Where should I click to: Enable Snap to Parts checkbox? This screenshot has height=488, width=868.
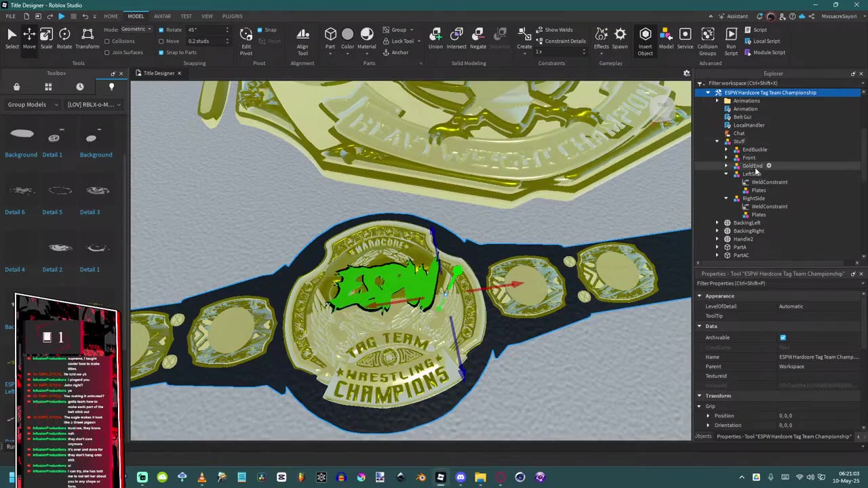[x=161, y=52]
